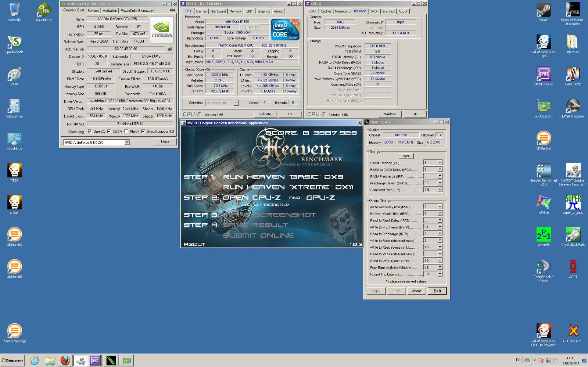The image size is (588, 367).
Task: Open Graphics tab in CPU-Z memory window
Action: [388, 11]
